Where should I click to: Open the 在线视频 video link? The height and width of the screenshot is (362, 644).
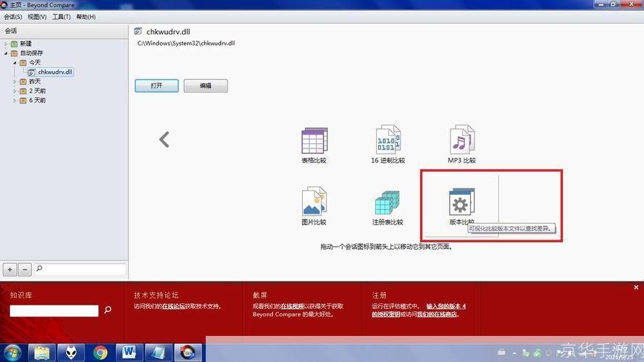click(292, 306)
